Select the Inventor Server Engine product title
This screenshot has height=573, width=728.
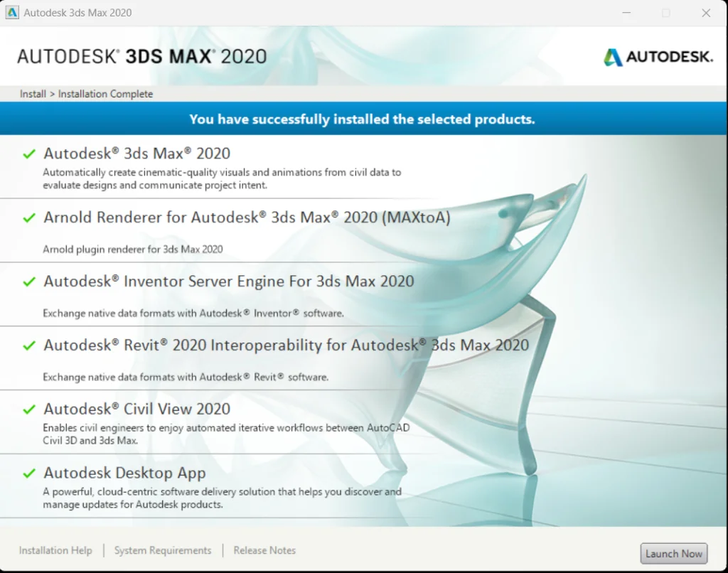(x=228, y=282)
